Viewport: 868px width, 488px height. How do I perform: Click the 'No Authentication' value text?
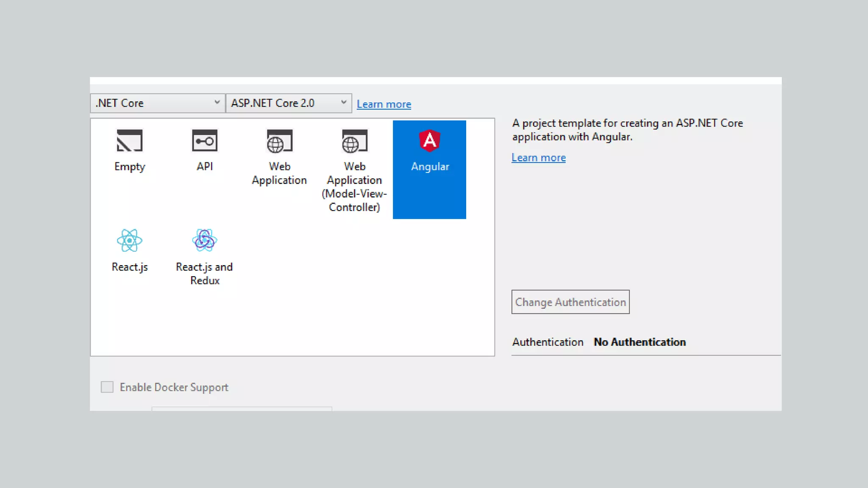(x=640, y=342)
